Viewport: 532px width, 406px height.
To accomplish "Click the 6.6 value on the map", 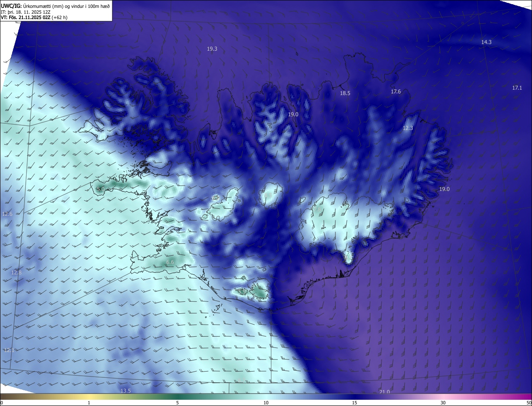I will click(170, 262).
